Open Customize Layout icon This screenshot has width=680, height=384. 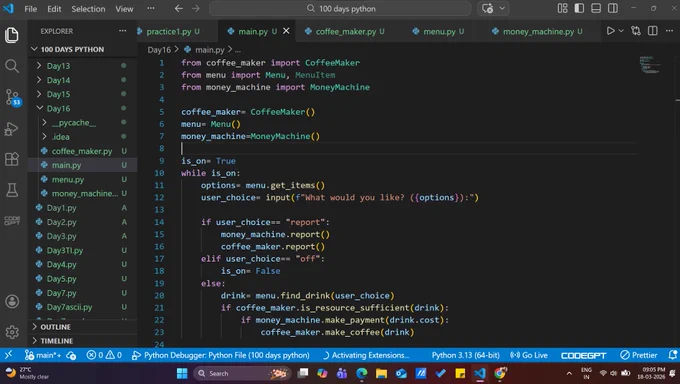pos(562,8)
